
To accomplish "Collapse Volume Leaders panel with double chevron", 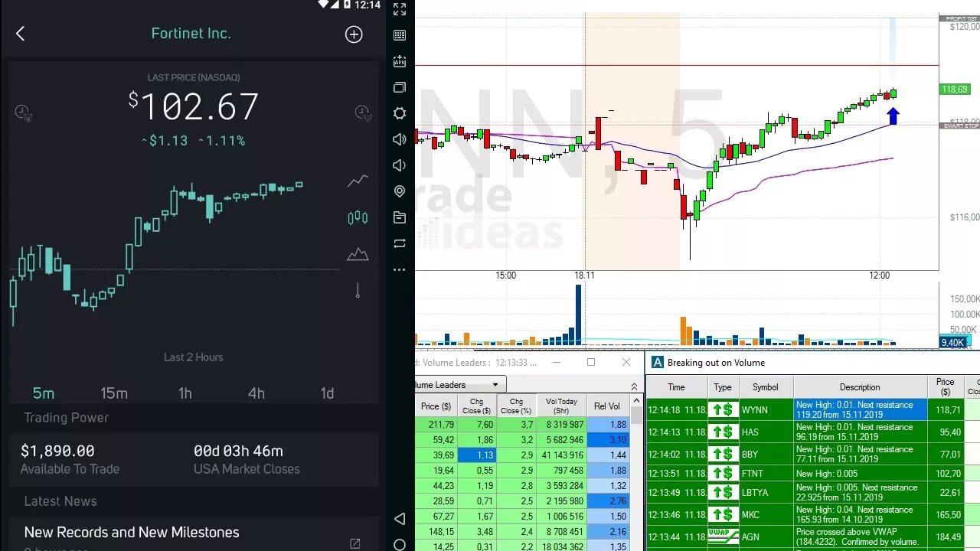I will coord(634,386).
